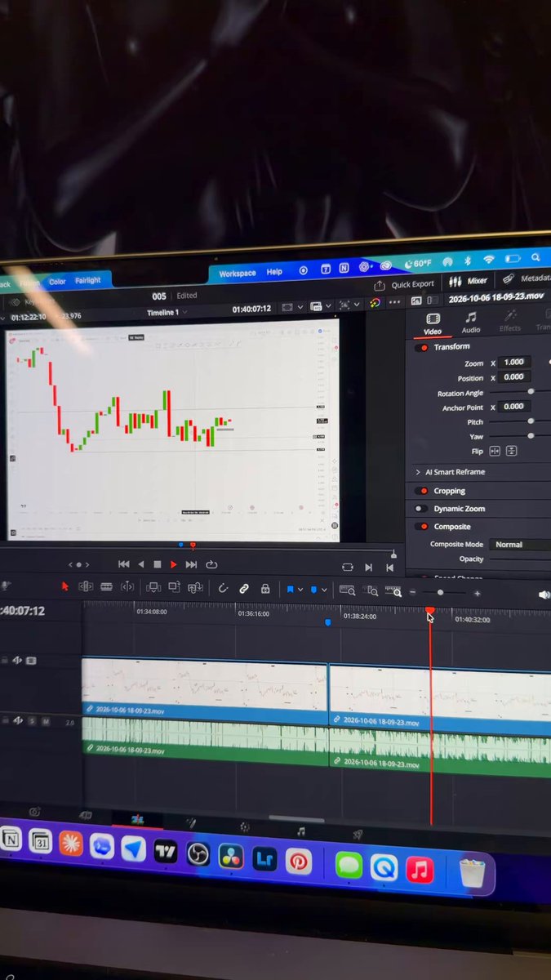Click the Quick Export button label
Screen dimensions: 551x980
coord(413,284)
